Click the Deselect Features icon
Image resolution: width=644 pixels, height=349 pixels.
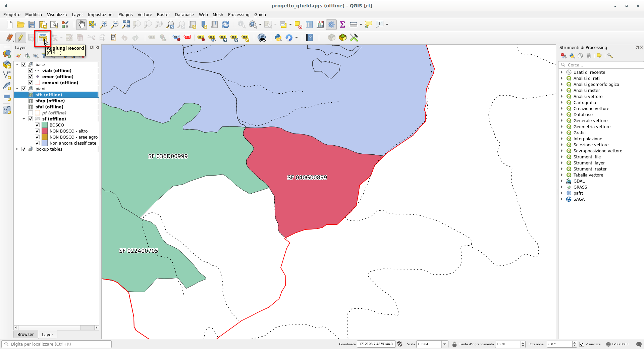[x=298, y=24]
